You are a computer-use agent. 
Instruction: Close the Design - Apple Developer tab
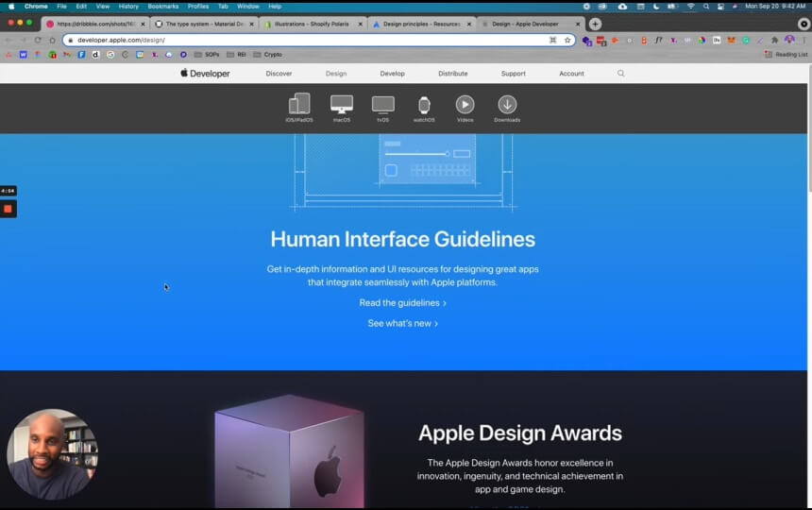point(578,24)
